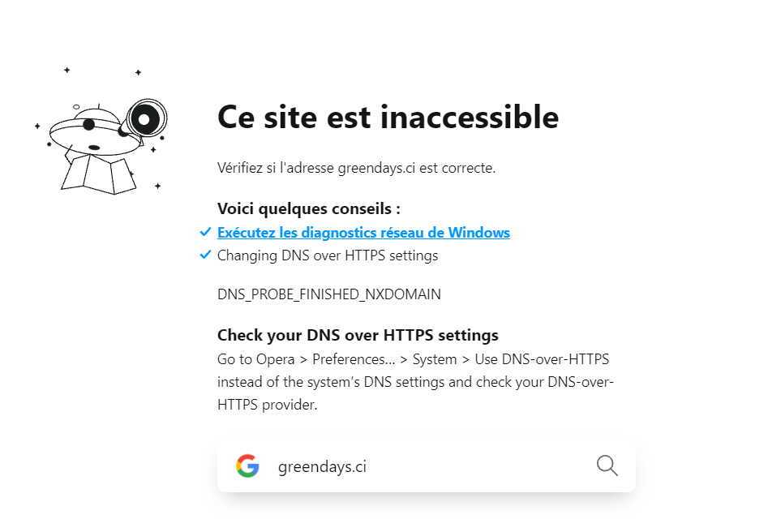Click the DNS_PROBE_FINISHED_NXDOMAIN error code
Image resolution: width=768 pixels, height=532 pixels.
pos(329,294)
